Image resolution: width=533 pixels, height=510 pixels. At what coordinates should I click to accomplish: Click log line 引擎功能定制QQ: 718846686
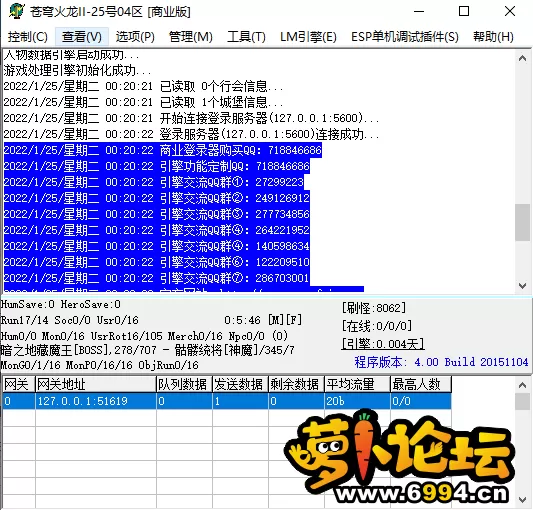(x=157, y=166)
